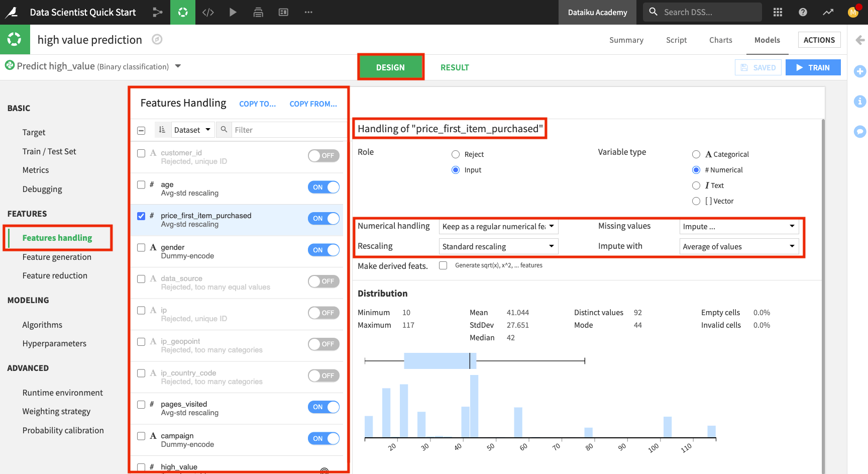Uncheck the price_first_item_purchased checkbox

pos(141,216)
